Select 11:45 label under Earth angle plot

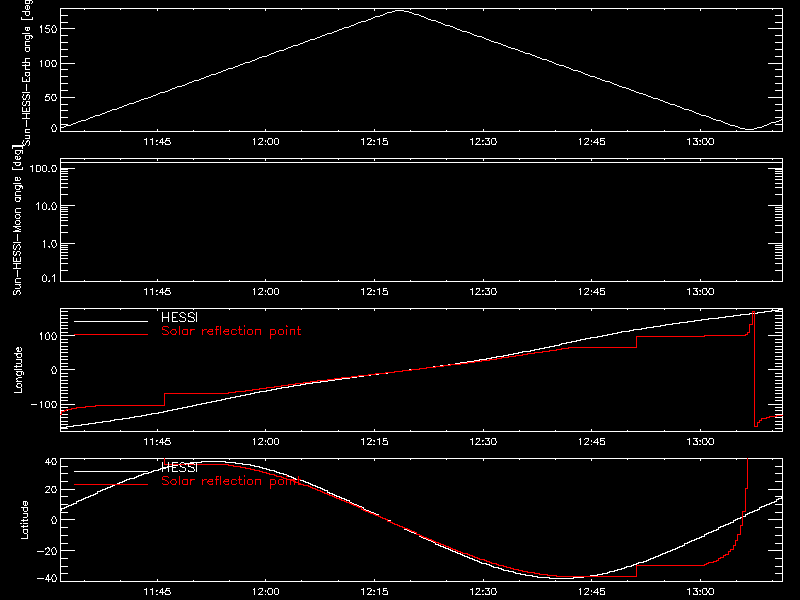157,142
